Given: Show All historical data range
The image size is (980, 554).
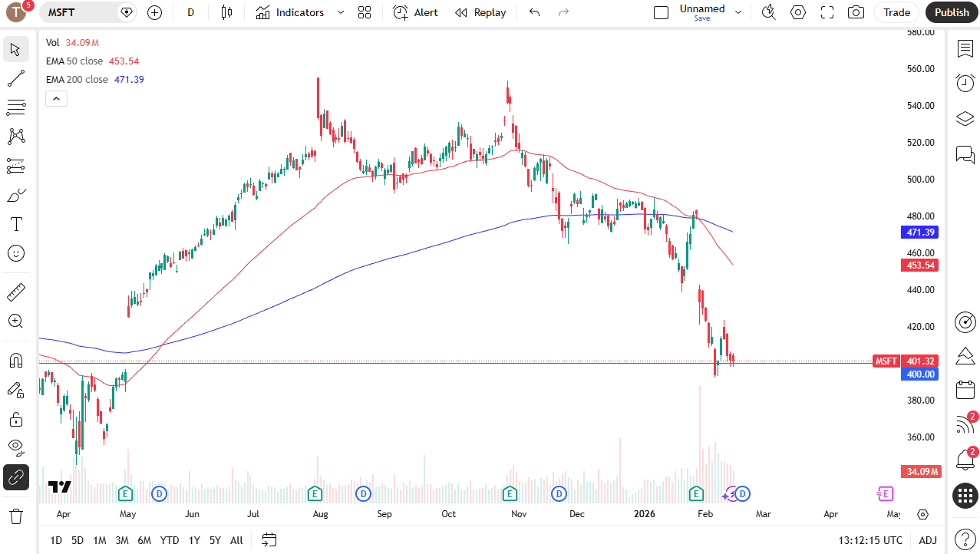Looking at the screenshot, I should click(236, 540).
